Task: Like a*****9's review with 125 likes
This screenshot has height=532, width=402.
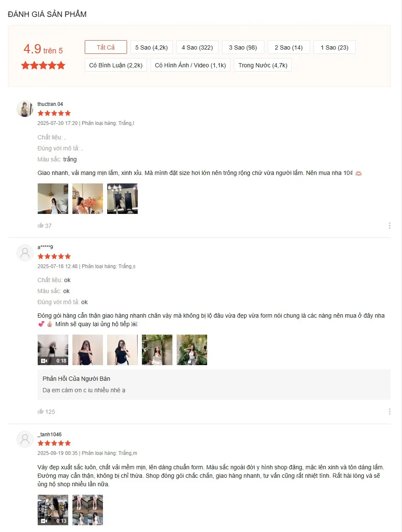Action: (41, 411)
